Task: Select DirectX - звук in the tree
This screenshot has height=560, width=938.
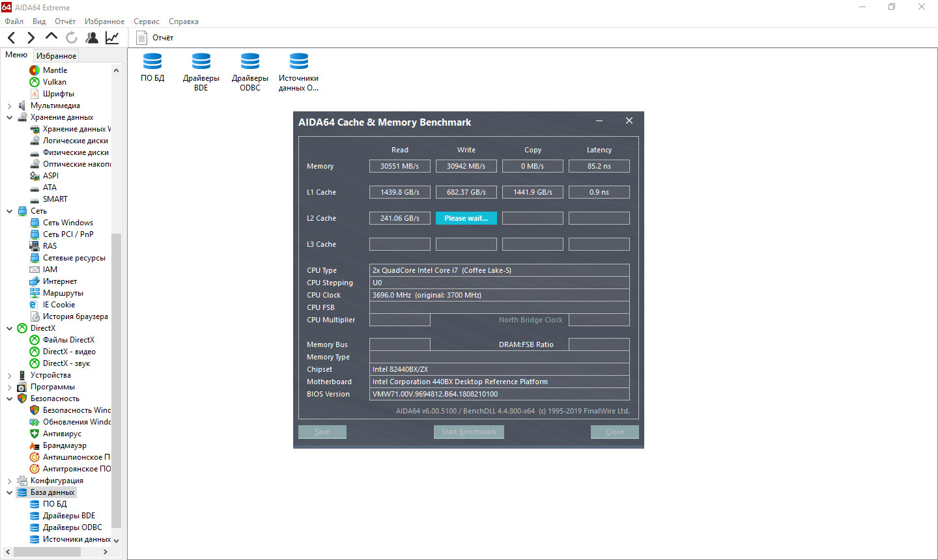Action: point(66,363)
